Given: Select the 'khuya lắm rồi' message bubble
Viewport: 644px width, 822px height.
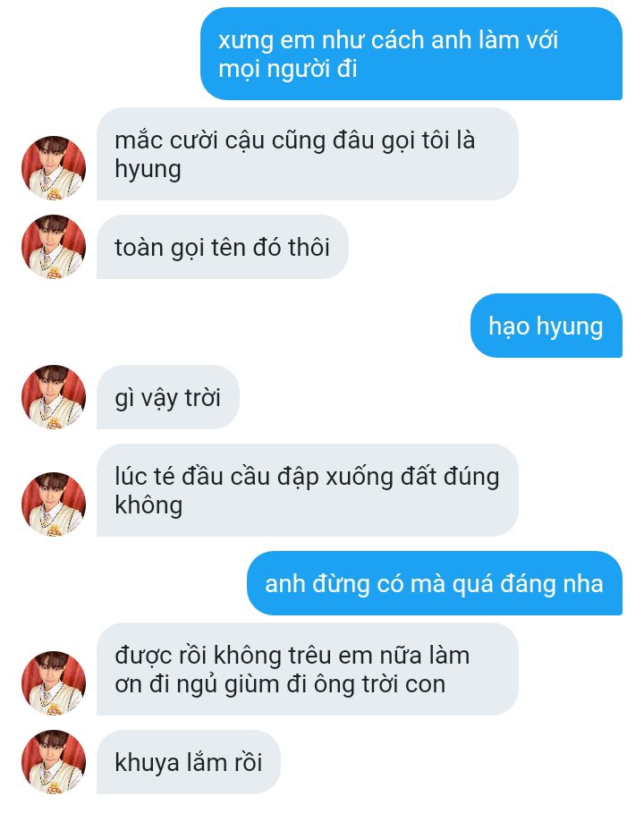Looking at the screenshot, I should (188, 762).
